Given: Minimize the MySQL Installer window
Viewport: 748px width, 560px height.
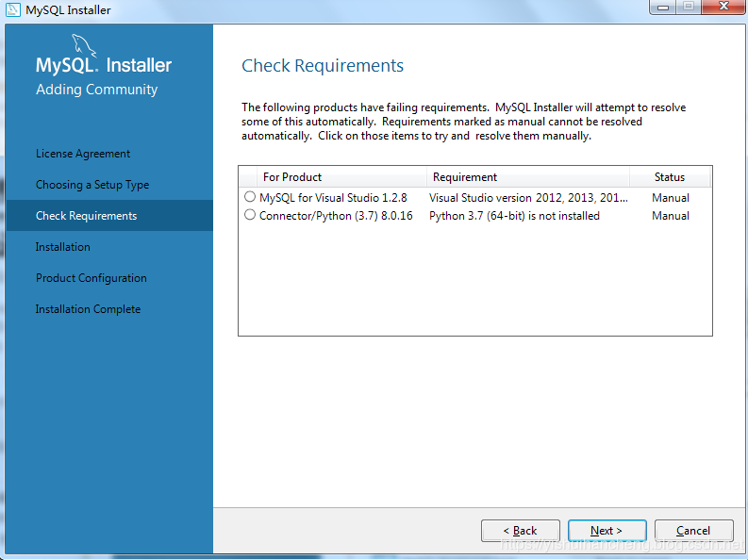Looking at the screenshot, I should (x=663, y=7).
